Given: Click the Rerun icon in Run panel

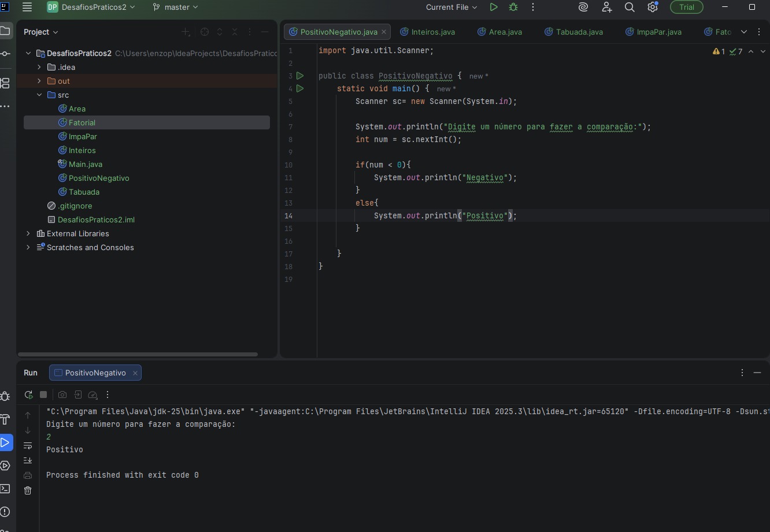Looking at the screenshot, I should [28, 395].
